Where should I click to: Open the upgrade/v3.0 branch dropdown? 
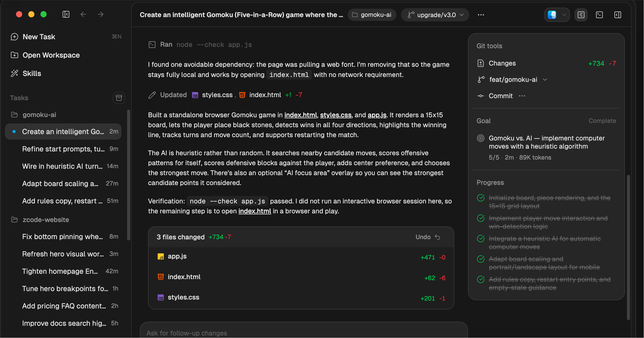435,15
